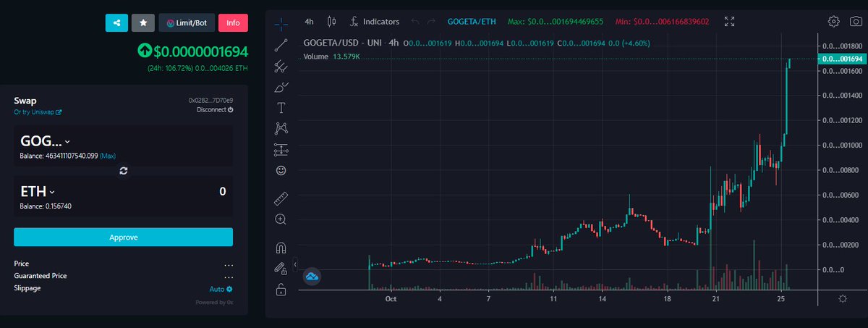Change the 4h time interval

click(x=309, y=22)
